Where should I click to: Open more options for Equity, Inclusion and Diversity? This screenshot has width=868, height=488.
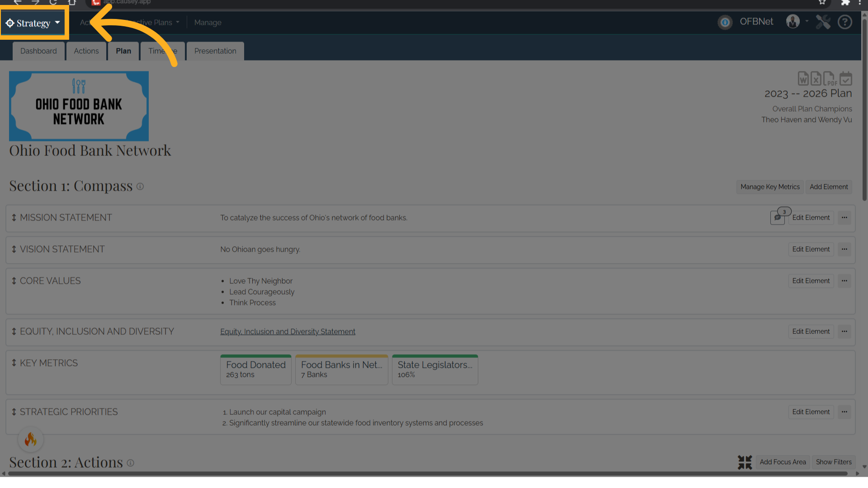click(844, 332)
